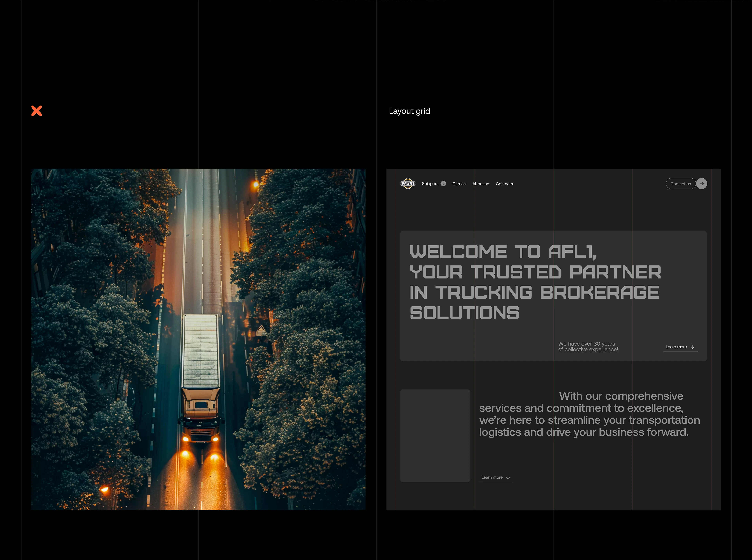The height and width of the screenshot is (560, 752).
Task: Click the round arrow button beside Contact us
Action: coord(701,184)
